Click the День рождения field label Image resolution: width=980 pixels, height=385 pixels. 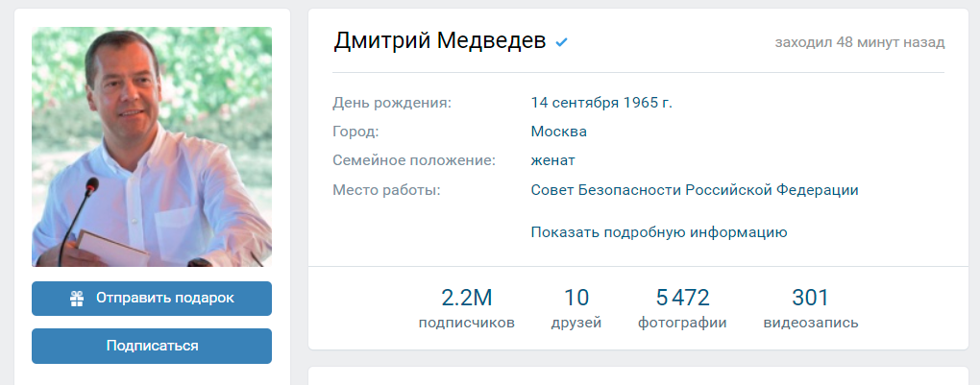point(391,102)
